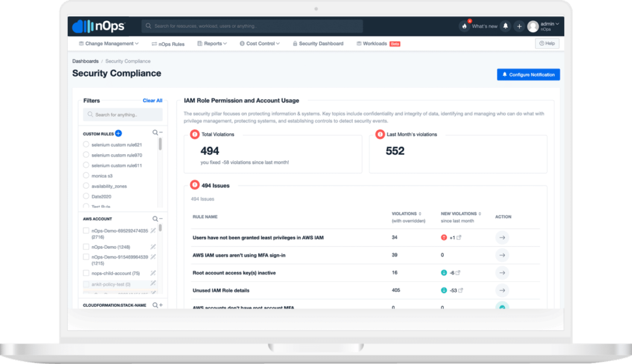Select selenium custom rule970 radio
The height and width of the screenshot is (364, 632).
(x=86, y=155)
